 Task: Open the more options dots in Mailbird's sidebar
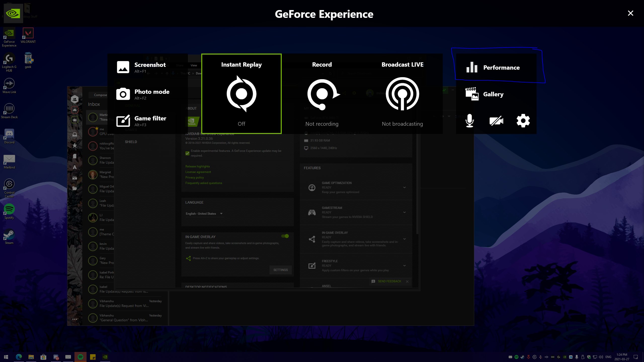pos(75,319)
